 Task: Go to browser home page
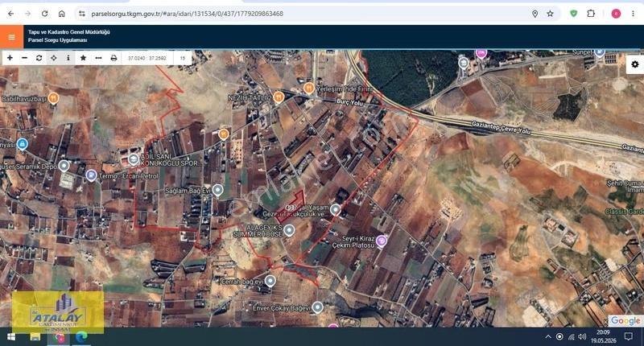point(62,14)
